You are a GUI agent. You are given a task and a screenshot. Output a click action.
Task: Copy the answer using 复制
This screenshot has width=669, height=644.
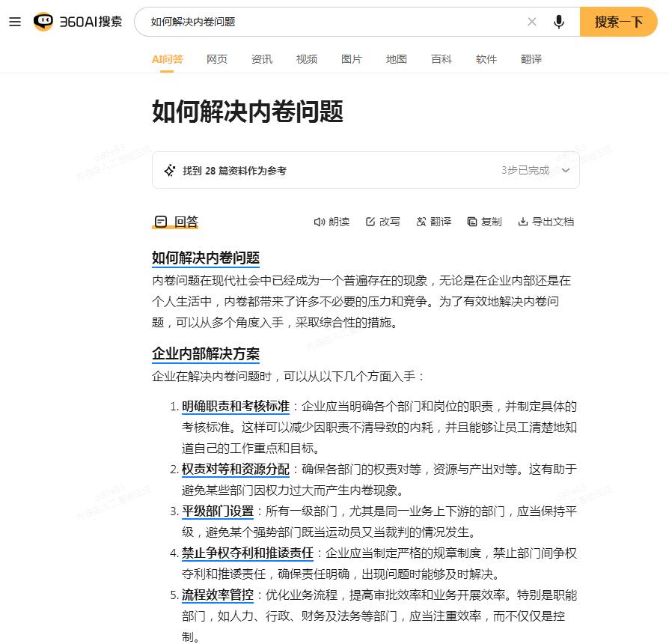point(484,222)
